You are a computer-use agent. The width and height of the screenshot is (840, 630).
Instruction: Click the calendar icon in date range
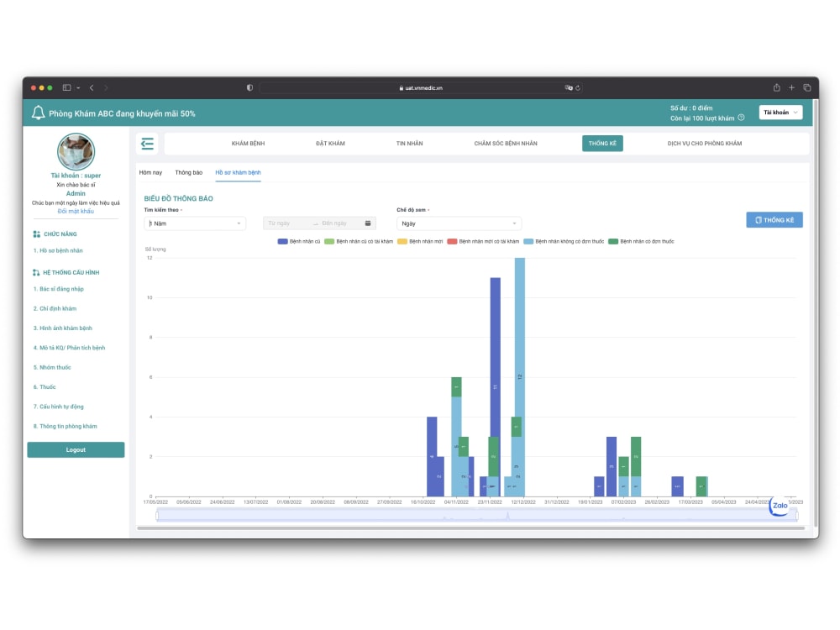point(368,223)
